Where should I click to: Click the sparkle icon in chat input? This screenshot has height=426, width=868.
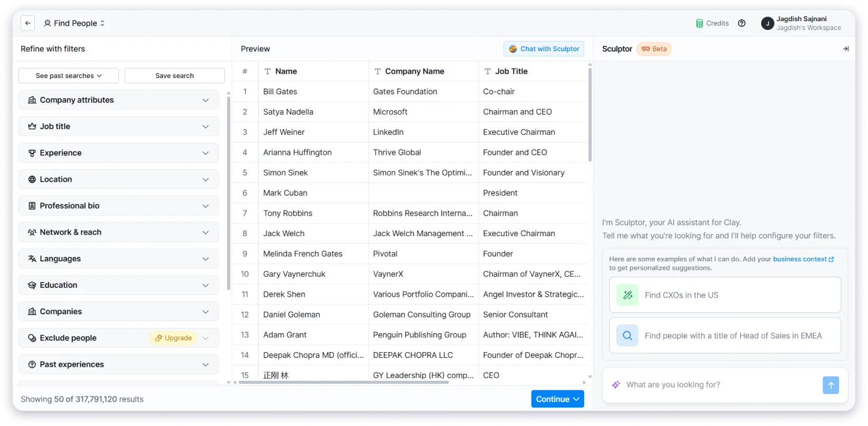pos(616,385)
